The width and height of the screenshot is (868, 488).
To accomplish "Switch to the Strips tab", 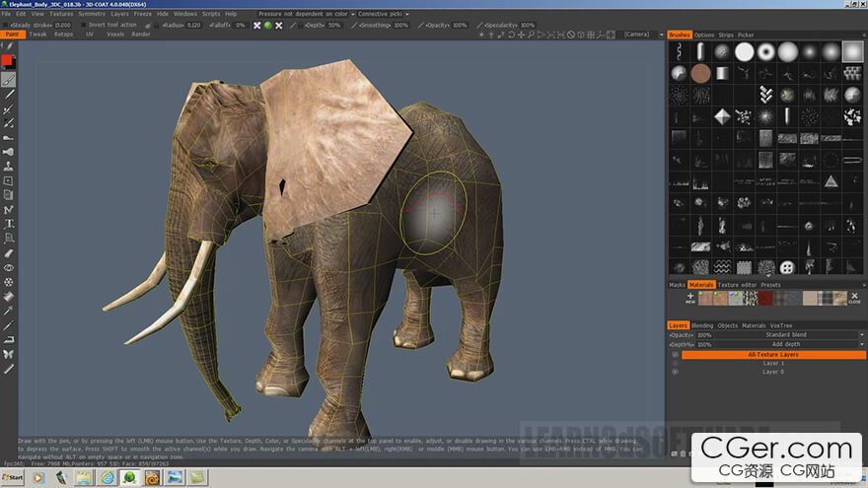I will pos(726,35).
